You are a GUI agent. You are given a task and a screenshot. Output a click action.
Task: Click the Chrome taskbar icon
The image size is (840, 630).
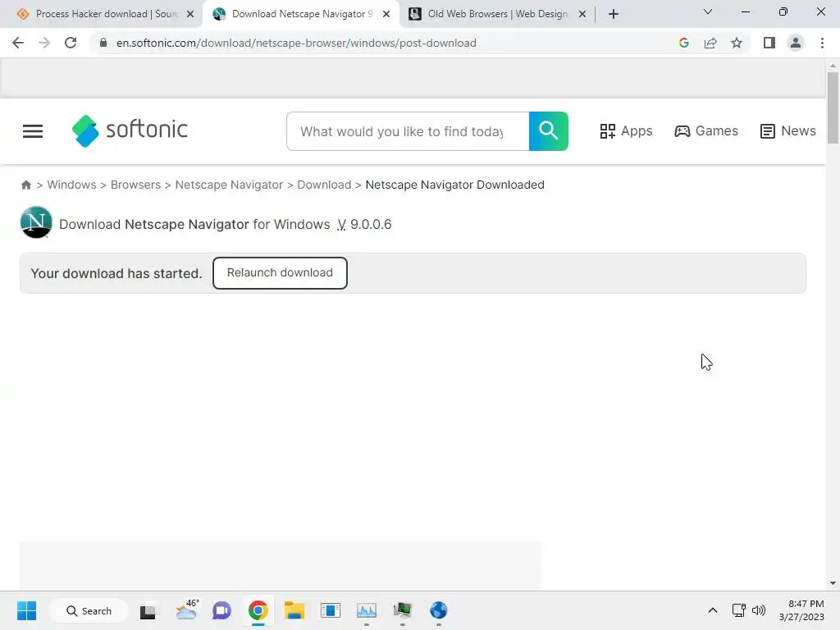click(258, 610)
